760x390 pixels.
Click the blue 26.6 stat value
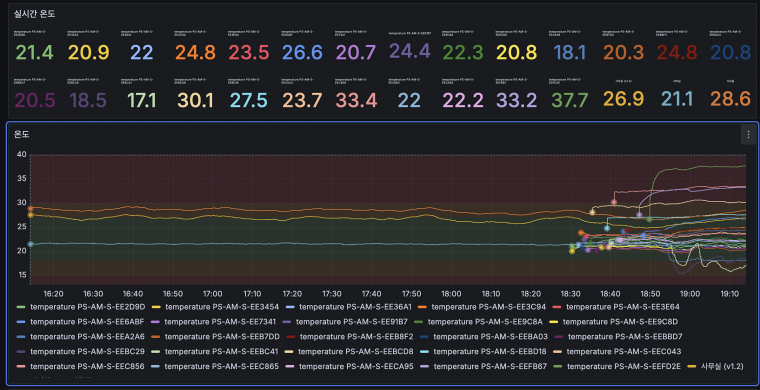(x=302, y=52)
